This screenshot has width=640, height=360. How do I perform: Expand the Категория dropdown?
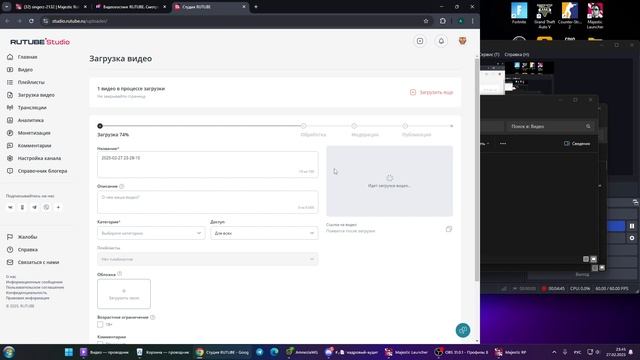pos(151,233)
